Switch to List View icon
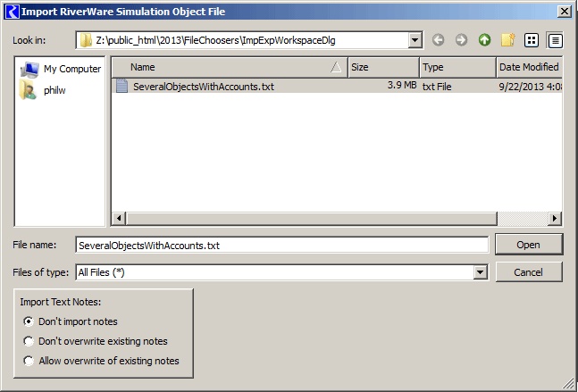Viewport: 578px width, 392px height. pos(532,40)
